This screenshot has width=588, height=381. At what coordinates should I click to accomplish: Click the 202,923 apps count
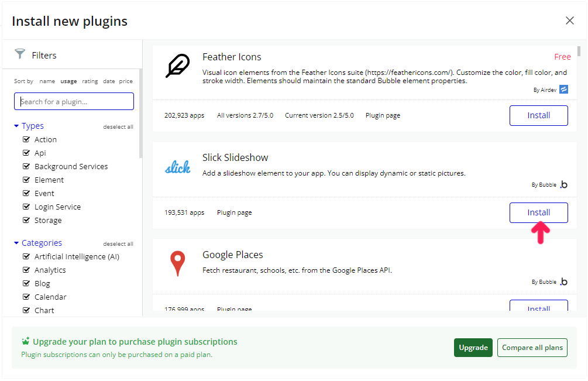(184, 115)
